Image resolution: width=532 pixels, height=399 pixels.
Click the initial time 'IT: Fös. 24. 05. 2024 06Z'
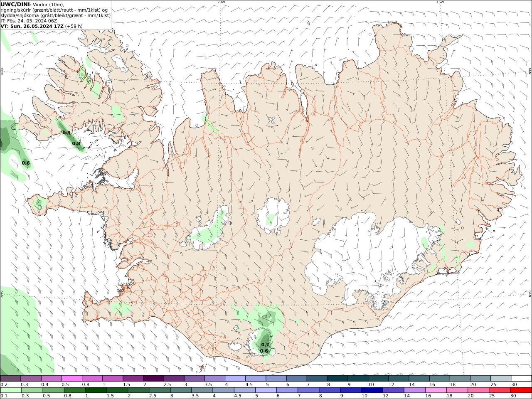pyautogui.click(x=29, y=21)
